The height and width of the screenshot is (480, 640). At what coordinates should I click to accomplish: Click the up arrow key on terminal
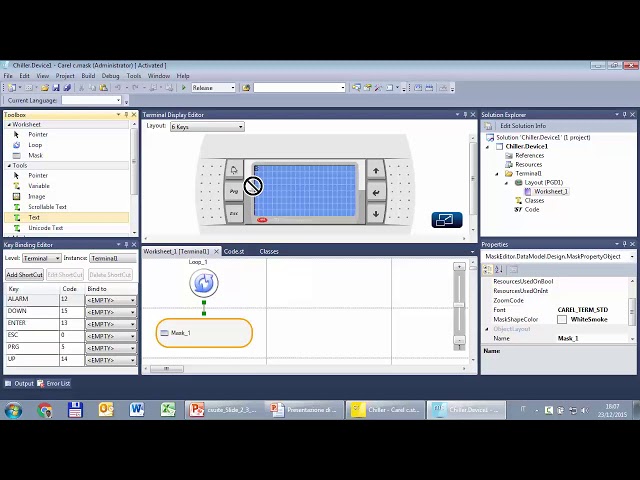pyautogui.click(x=376, y=171)
